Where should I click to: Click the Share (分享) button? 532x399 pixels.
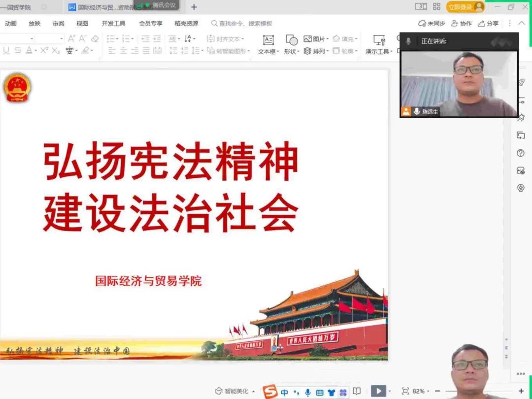click(488, 23)
